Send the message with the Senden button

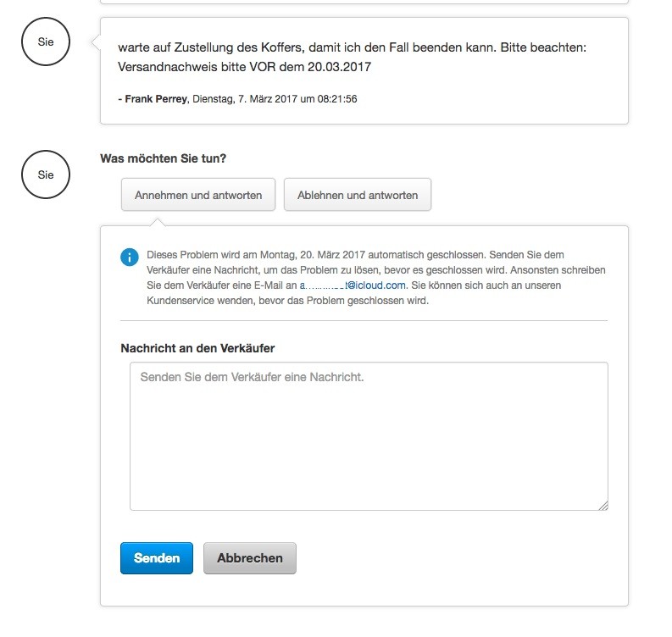pyautogui.click(x=157, y=557)
